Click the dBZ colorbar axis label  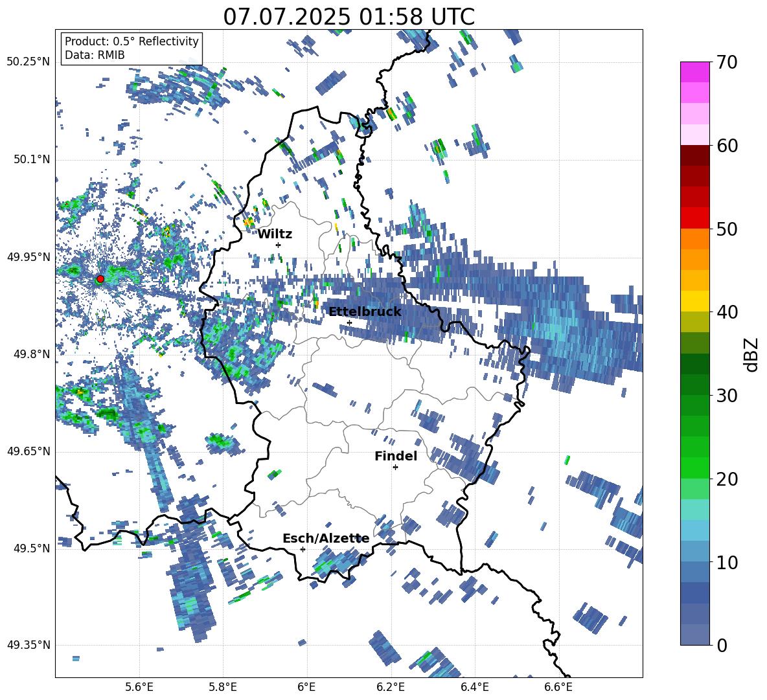[751, 354]
